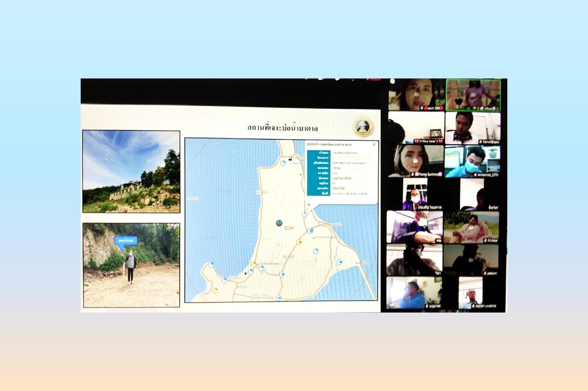Click the 150 มม. value in the popup
This screenshot has height=391, width=588.
point(337,168)
